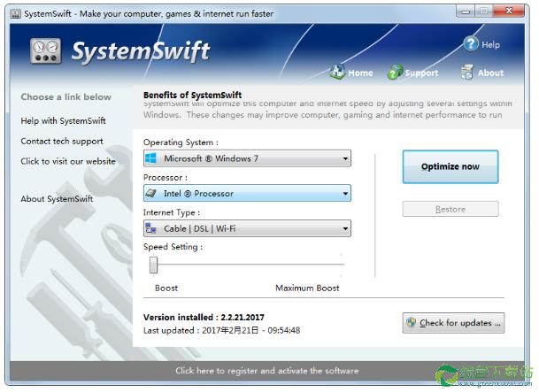
Task: Click the SystemSwift gauge logo icon
Action: pos(45,51)
